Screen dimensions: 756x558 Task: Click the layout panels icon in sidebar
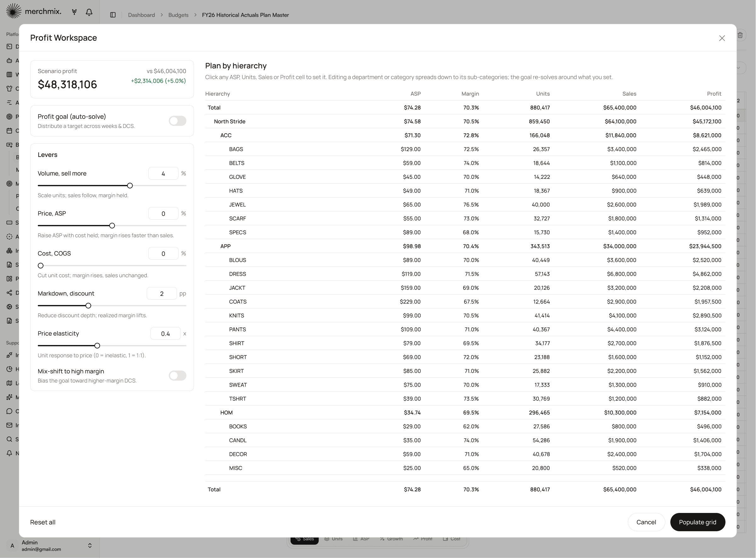(9, 279)
